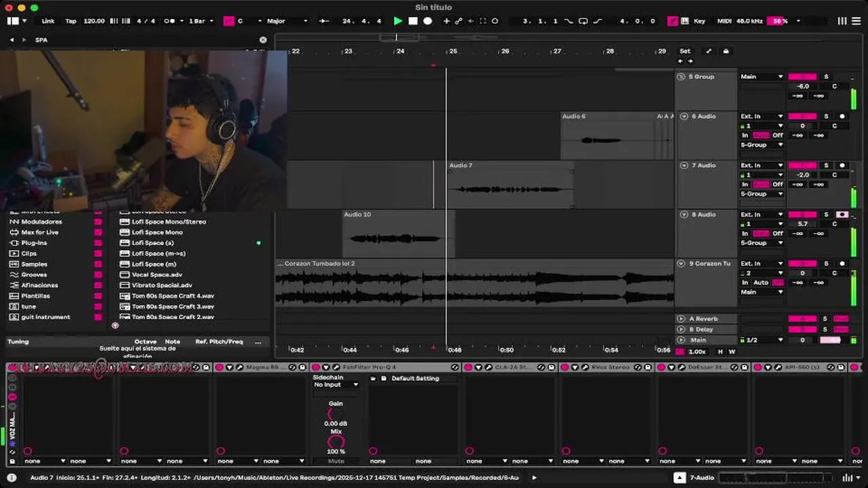Set 6 Audio monitor to Off
Screen dimensions: 868x488
778,136
